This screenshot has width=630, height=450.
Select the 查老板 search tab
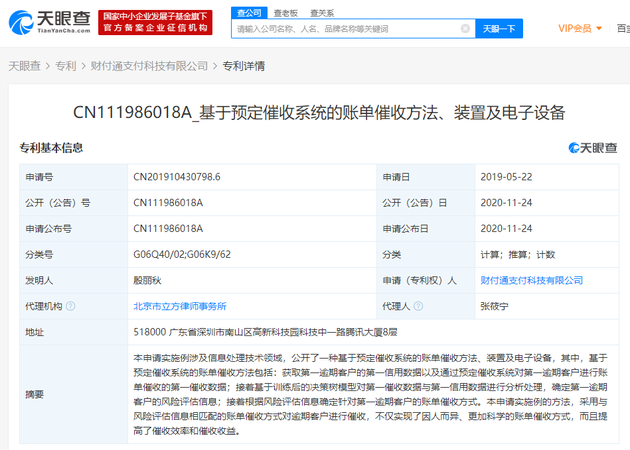pyautogui.click(x=286, y=13)
